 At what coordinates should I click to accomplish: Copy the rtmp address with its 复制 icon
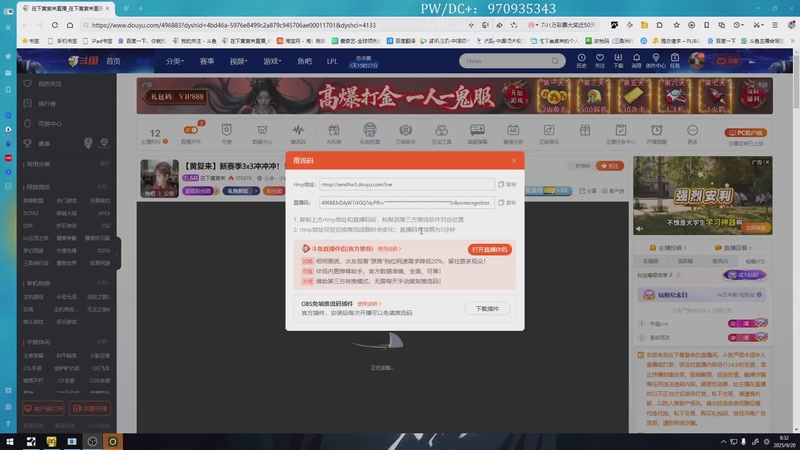(x=507, y=184)
